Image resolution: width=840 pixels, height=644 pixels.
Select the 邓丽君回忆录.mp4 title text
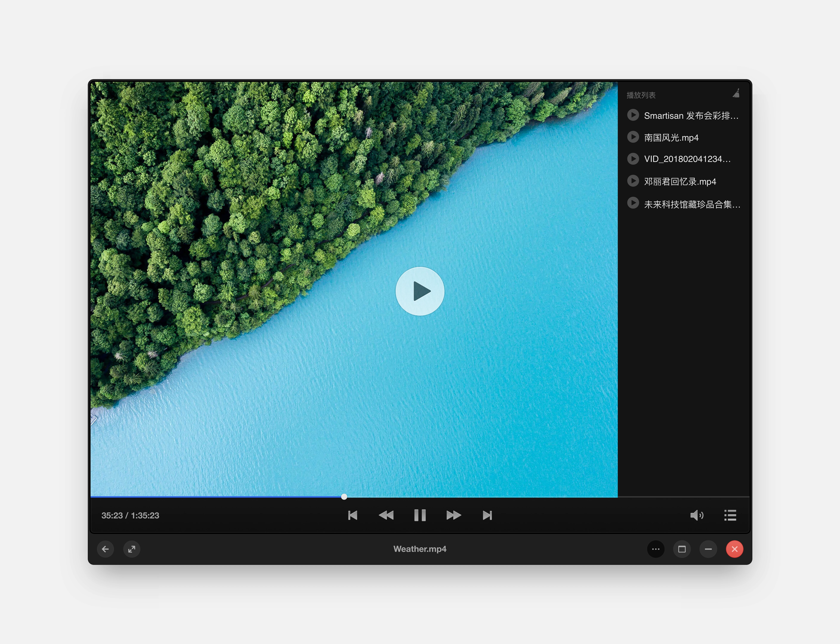click(x=680, y=182)
